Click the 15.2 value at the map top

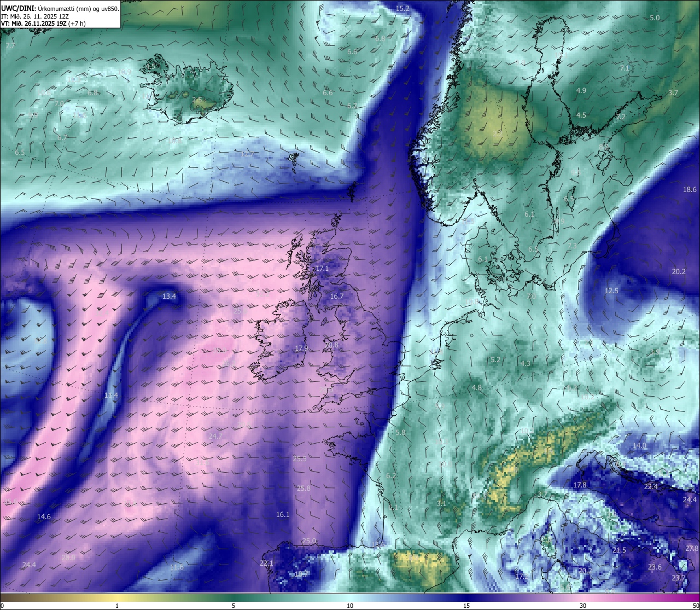coord(402,8)
